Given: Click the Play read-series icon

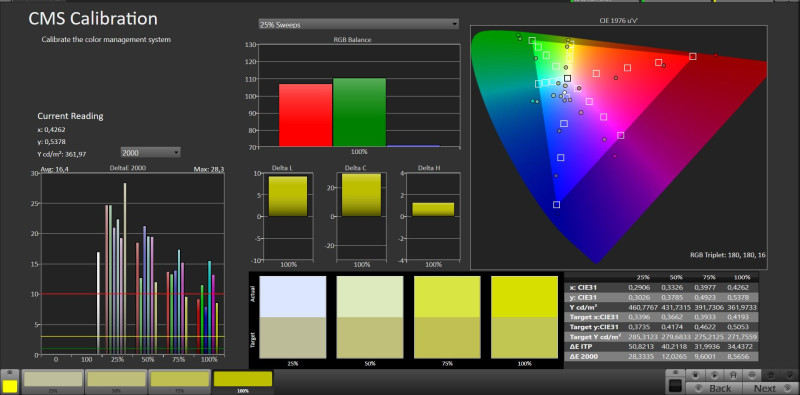Looking at the screenshot, I should click(714, 376).
